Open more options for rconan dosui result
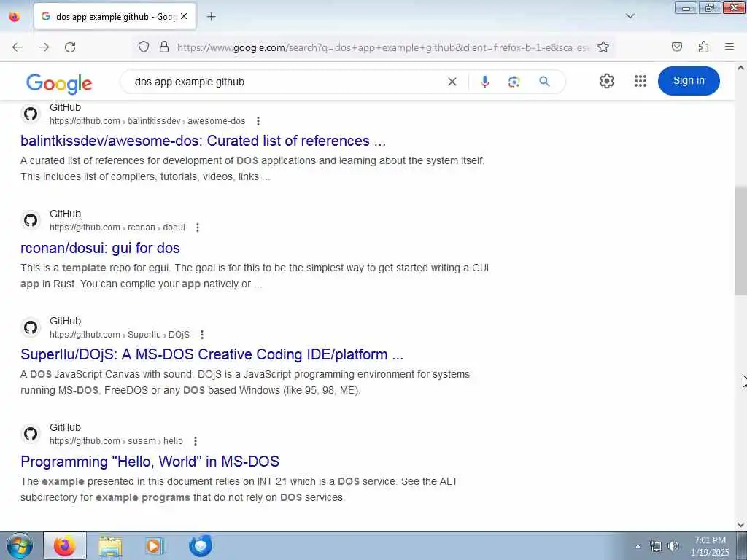747x560 pixels. 198,227
